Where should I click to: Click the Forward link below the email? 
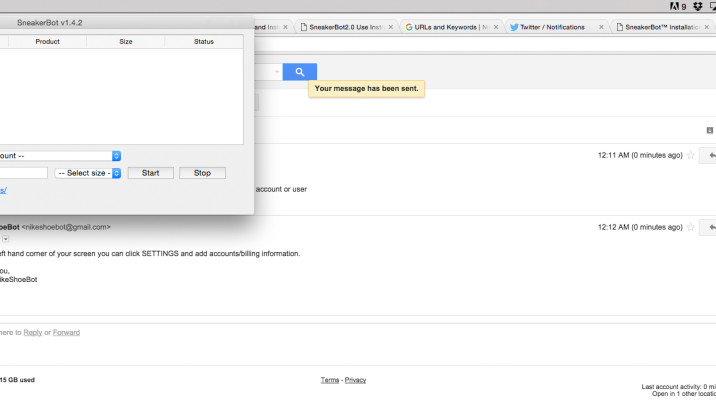click(x=66, y=332)
